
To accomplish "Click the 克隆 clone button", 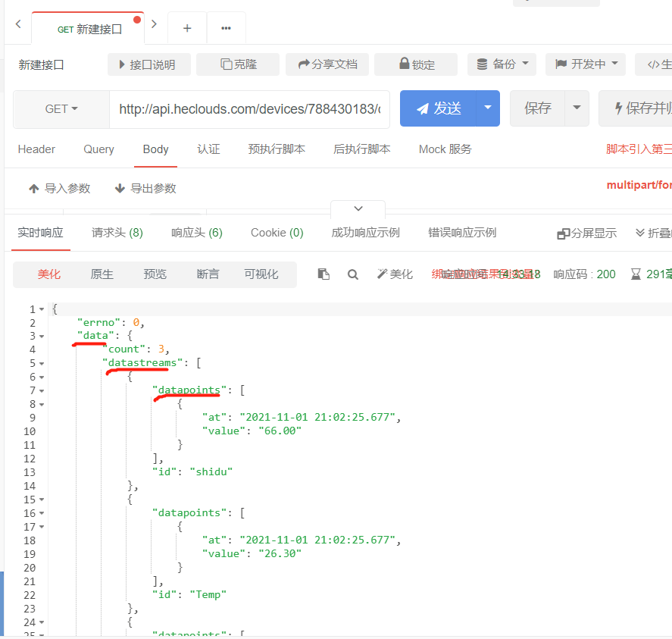I will pyautogui.click(x=238, y=64).
